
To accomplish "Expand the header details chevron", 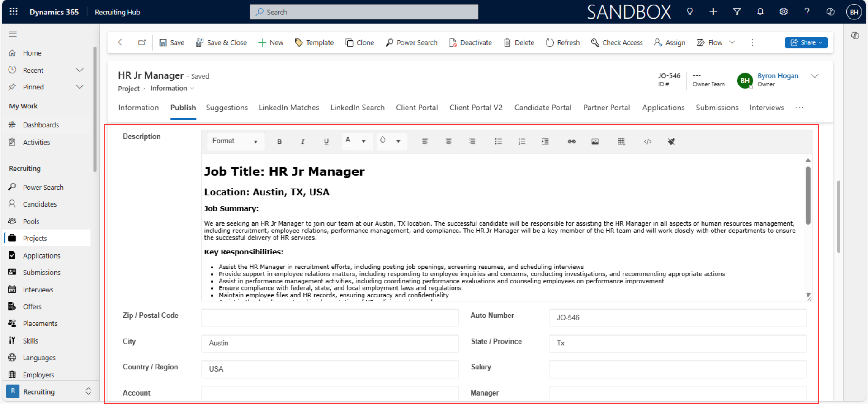I will (815, 76).
